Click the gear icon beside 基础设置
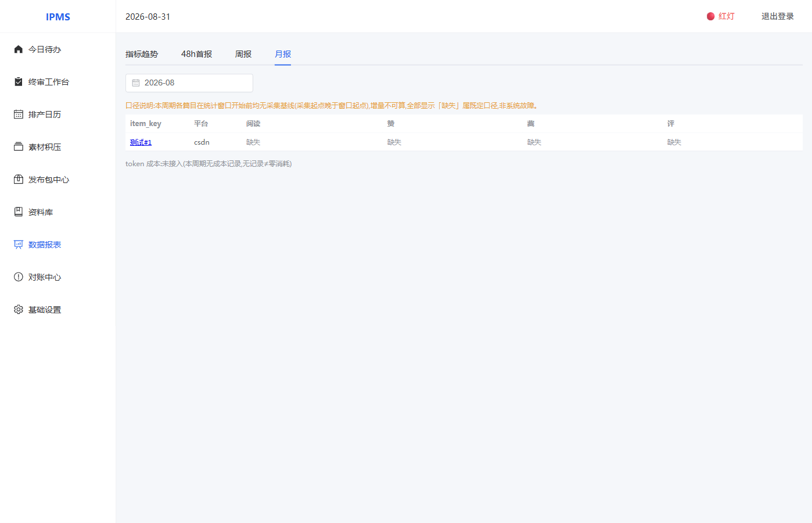 point(19,310)
